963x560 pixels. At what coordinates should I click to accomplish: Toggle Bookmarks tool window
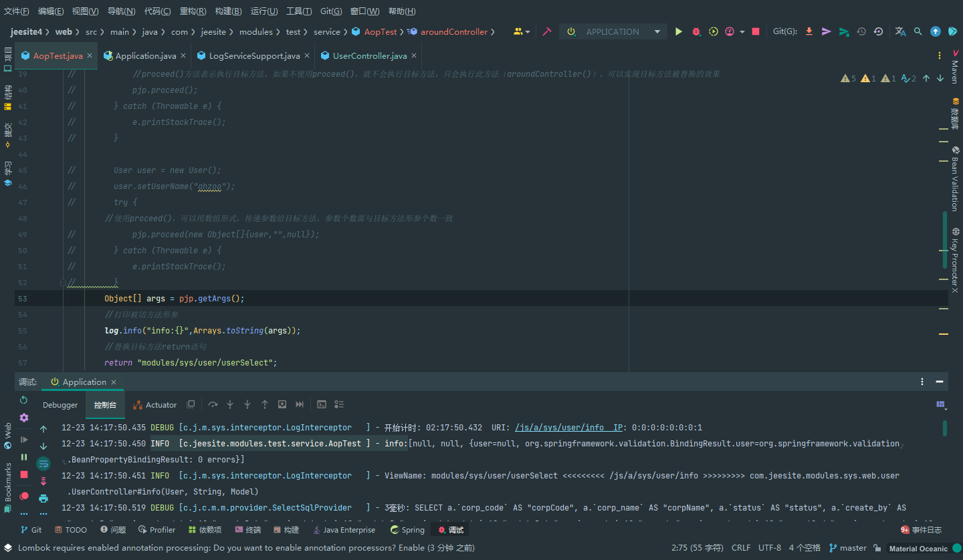click(7, 486)
